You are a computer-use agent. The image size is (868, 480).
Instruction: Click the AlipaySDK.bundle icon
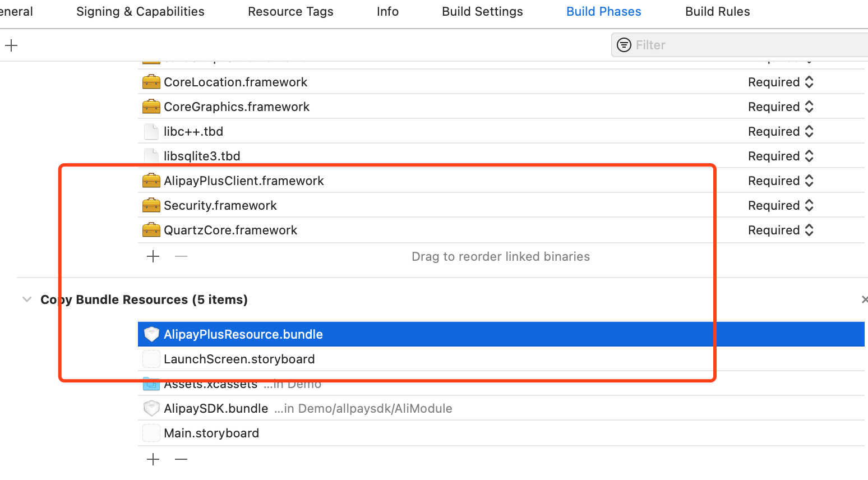(151, 409)
